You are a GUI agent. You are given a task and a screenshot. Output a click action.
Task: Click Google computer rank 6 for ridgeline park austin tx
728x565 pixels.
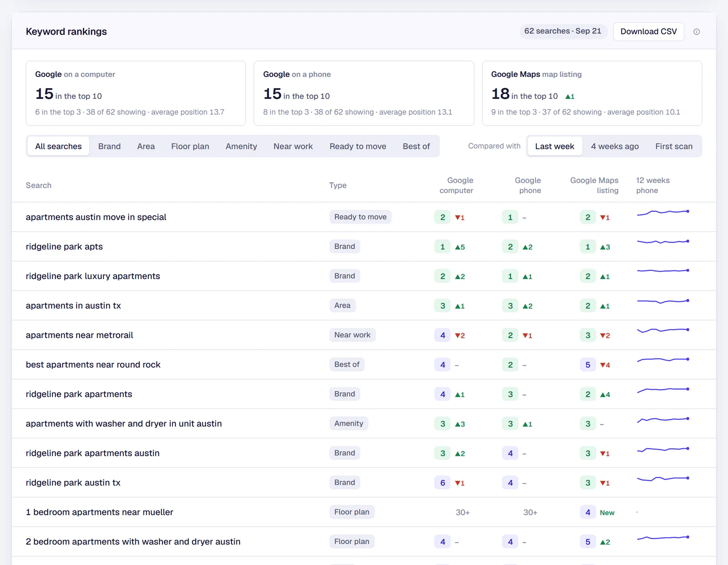(x=442, y=483)
